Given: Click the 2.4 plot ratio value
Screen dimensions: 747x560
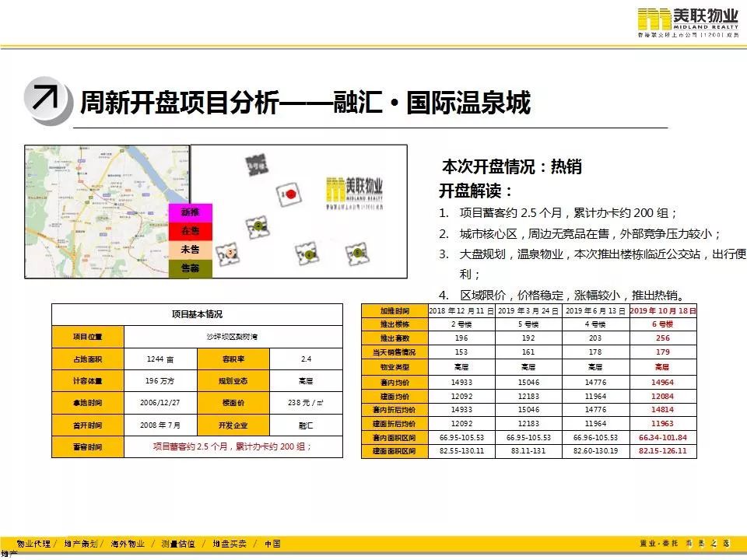Looking at the screenshot, I should pos(306,359).
